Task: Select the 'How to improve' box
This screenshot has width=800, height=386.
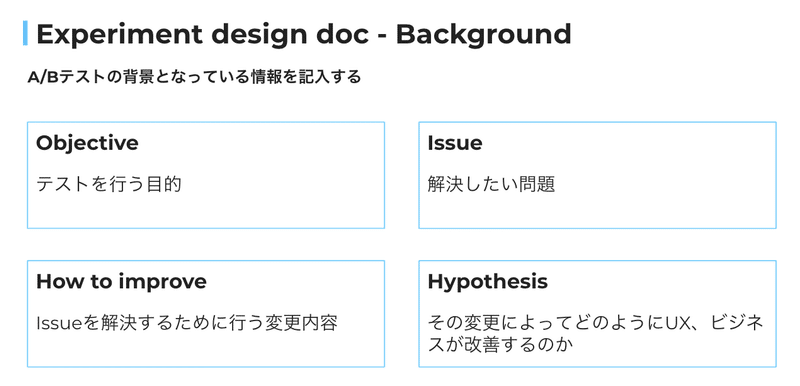Action: 206,314
